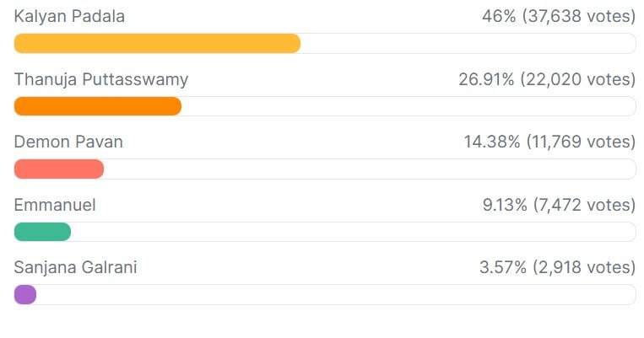Click the yellow filled bar for Kalyan Padala
The image size is (644, 338).
[x=157, y=44]
